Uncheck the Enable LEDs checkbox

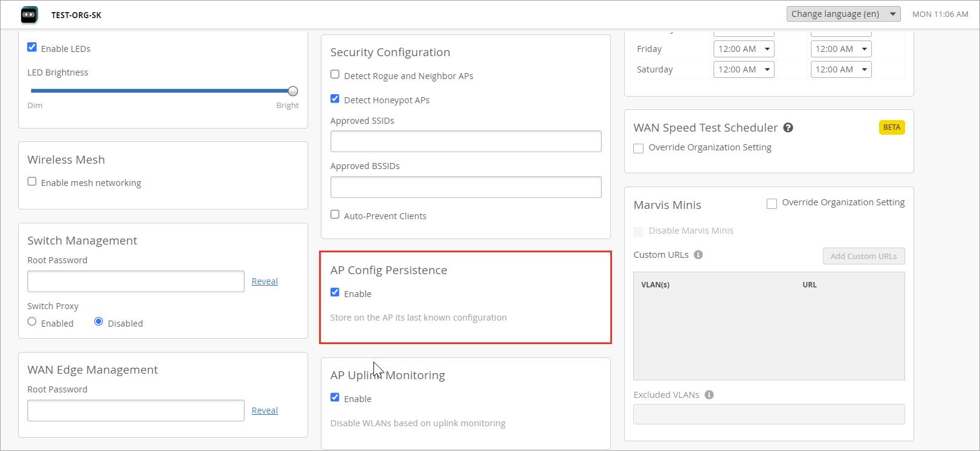pos(32,47)
